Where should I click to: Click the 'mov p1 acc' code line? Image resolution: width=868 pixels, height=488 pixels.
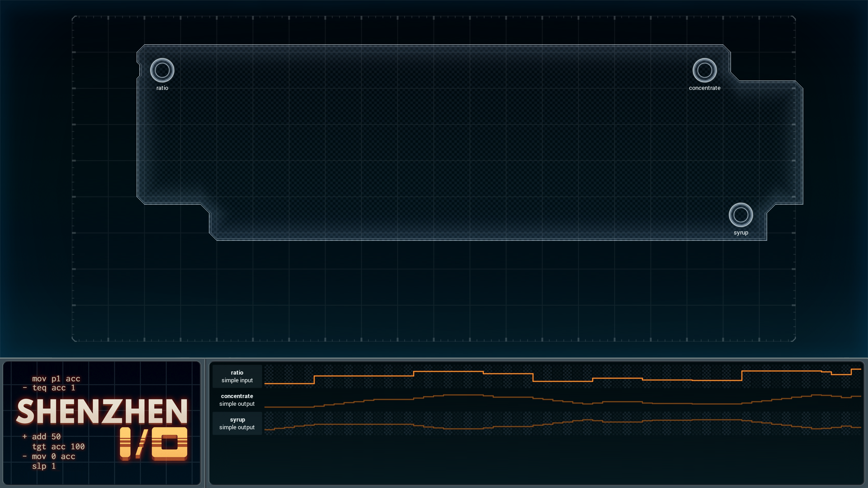(x=56, y=379)
